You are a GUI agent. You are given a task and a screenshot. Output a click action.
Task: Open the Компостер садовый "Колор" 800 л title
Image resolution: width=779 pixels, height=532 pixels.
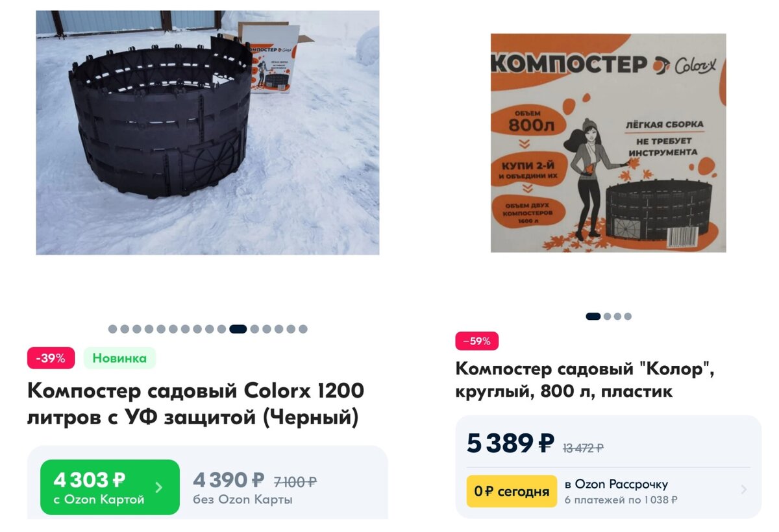[585, 379]
